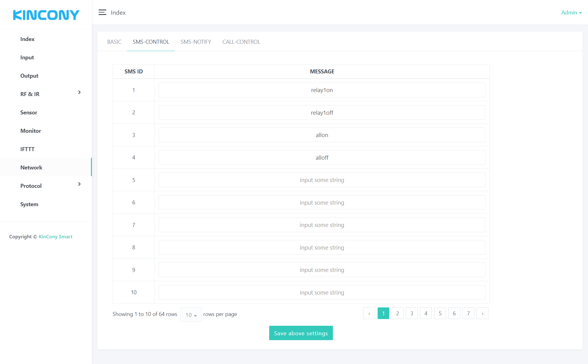Viewport: 588px width, 364px height.
Task: Open the Sensor menu item
Action: [x=29, y=113]
